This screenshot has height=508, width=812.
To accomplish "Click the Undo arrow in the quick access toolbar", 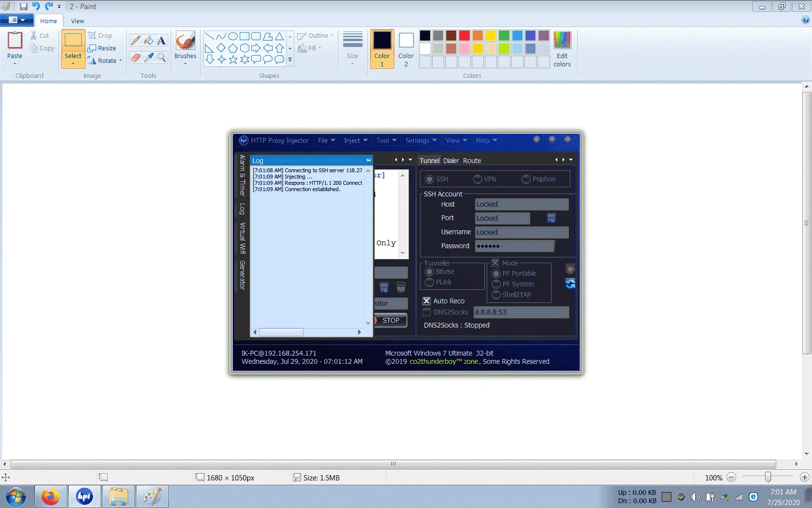I will click(x=36, y=6).
